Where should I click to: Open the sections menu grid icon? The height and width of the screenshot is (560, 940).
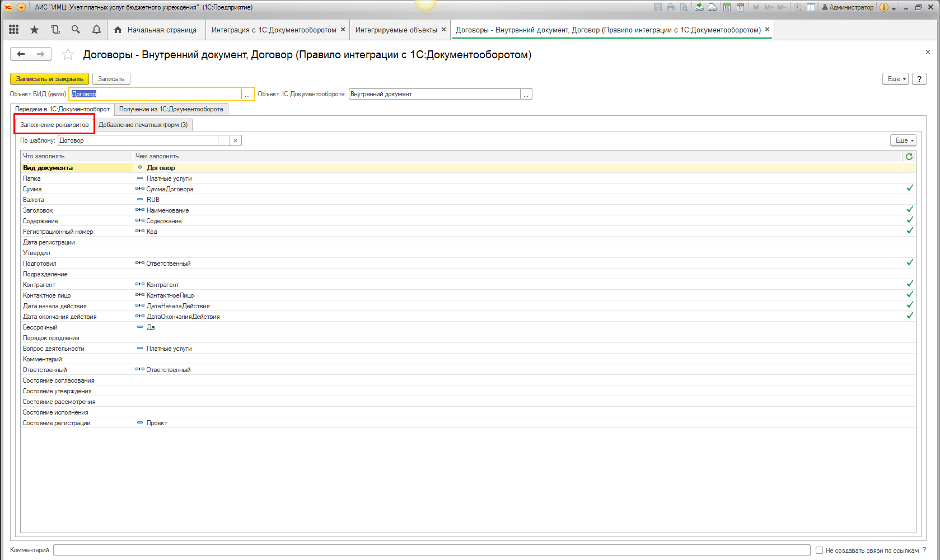click(14, 30)
